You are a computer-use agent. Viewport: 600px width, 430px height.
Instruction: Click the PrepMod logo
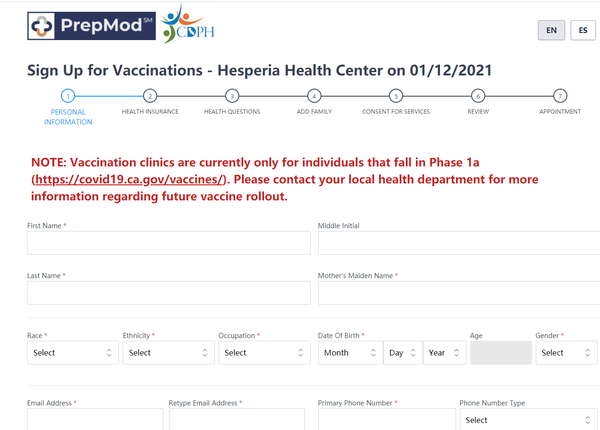(91, 26)
